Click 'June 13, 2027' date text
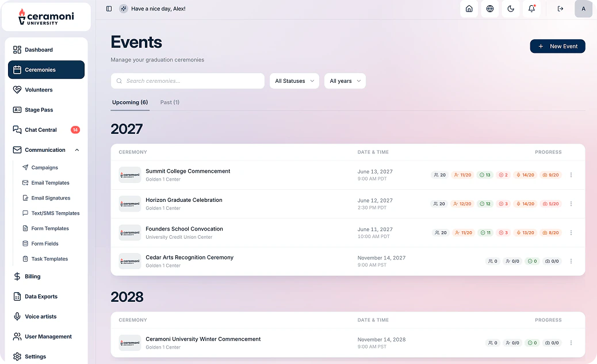 tap(374, 172)
